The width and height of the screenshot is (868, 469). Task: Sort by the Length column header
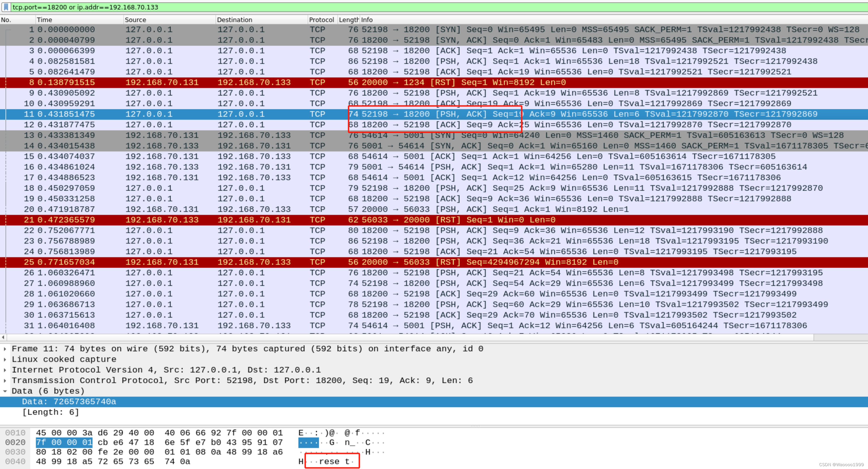point(349,20)
